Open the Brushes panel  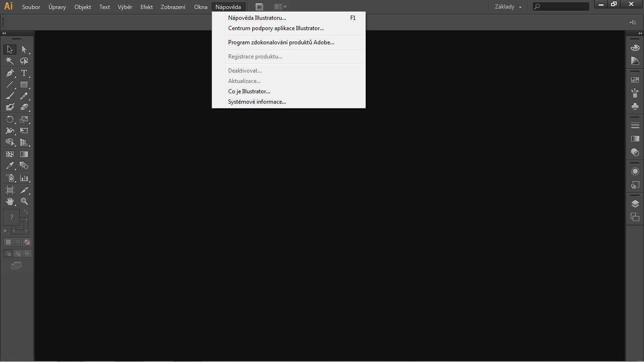635,93
